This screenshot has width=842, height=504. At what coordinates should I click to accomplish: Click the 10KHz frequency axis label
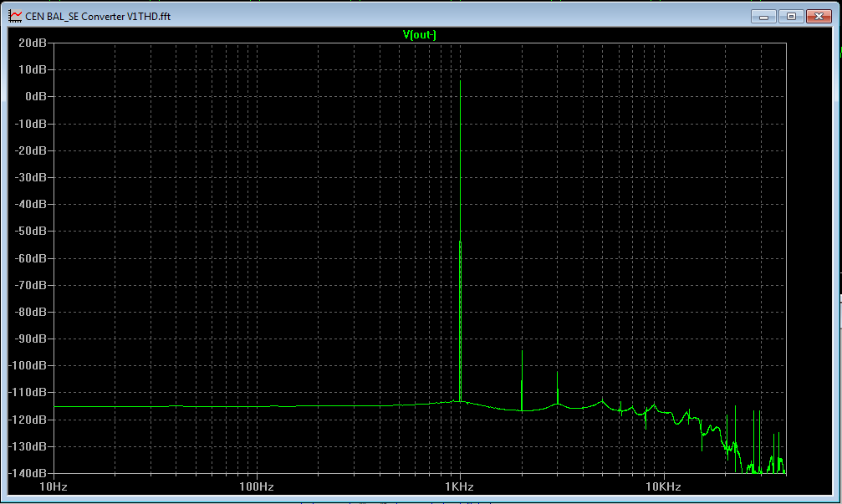pos(664,486)
